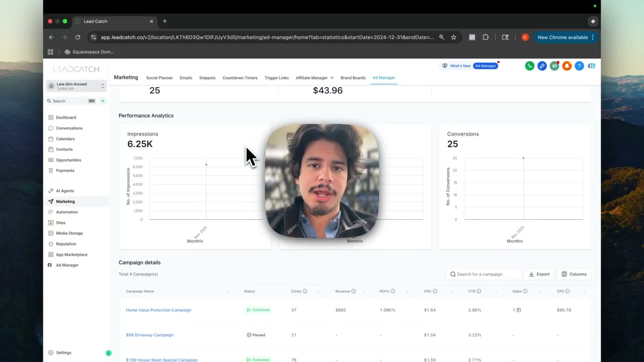This screenshot has width=644, height=362.
Task: Go to Dashboard in the sidebar
Action: click(66, 118)
